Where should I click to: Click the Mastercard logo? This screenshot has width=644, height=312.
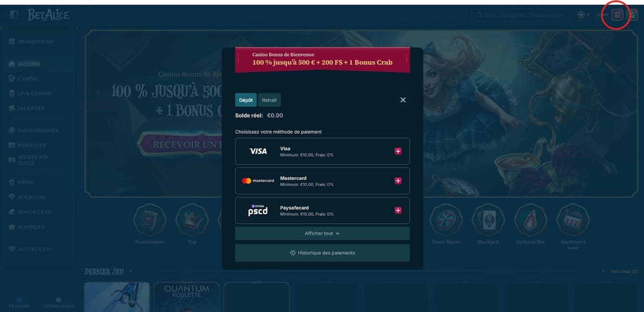pyautogui.click(x=258, y=181)
